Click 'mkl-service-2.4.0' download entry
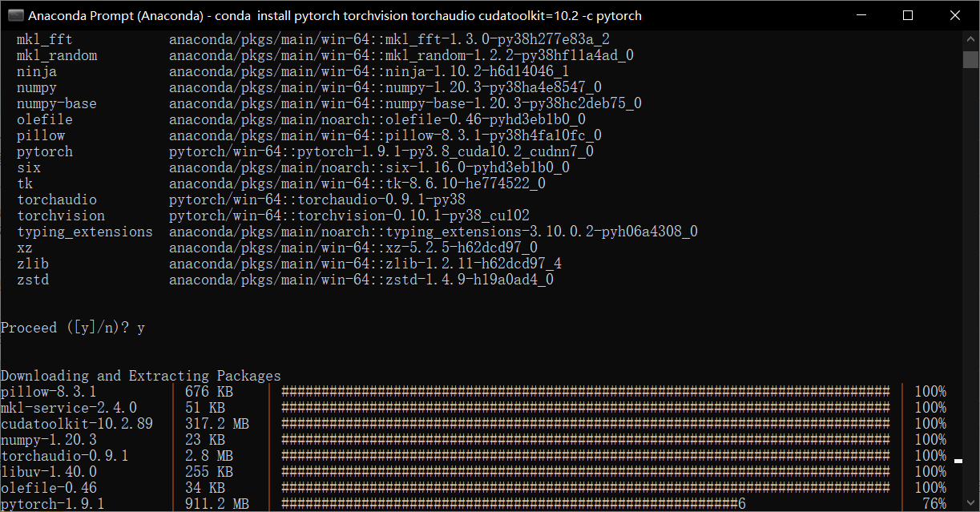Image resolution: width=980 pixels, height=512 pixels. coord(69,408)
